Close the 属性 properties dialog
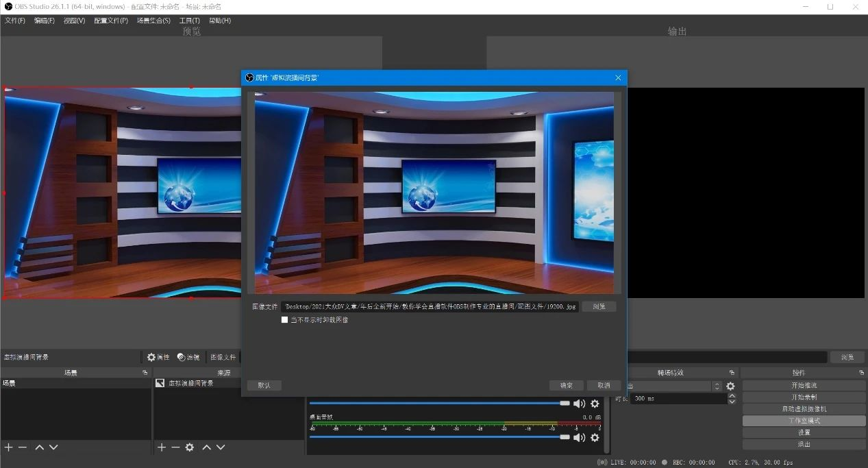Screen dimensions: 868x468 [618, 77]
